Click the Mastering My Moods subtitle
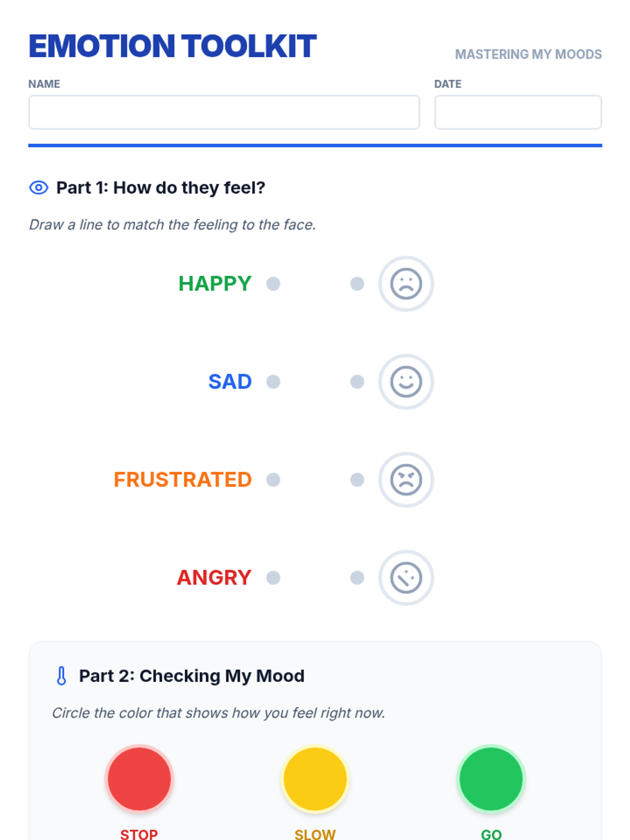 (528, 54)
